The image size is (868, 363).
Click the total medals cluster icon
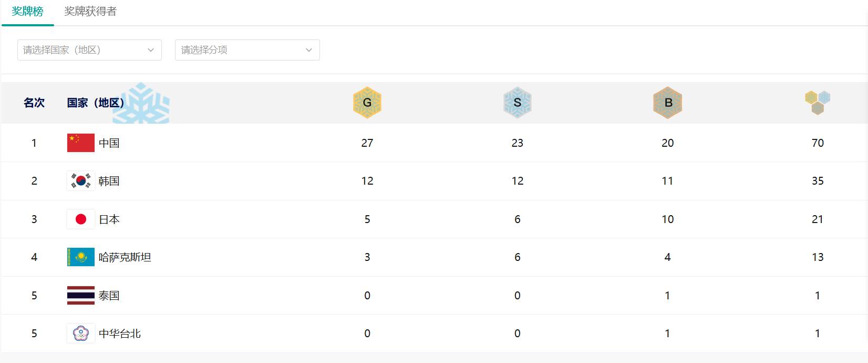(x=818, y=102)
